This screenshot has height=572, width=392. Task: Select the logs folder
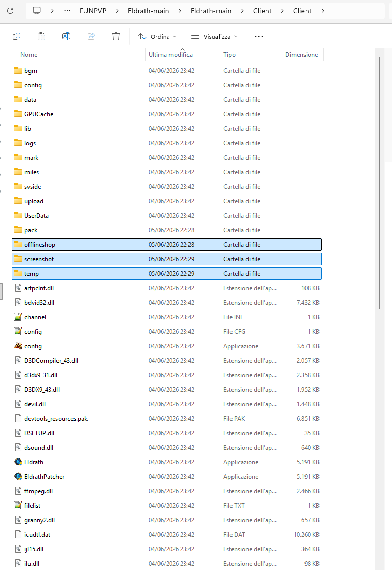167,143
